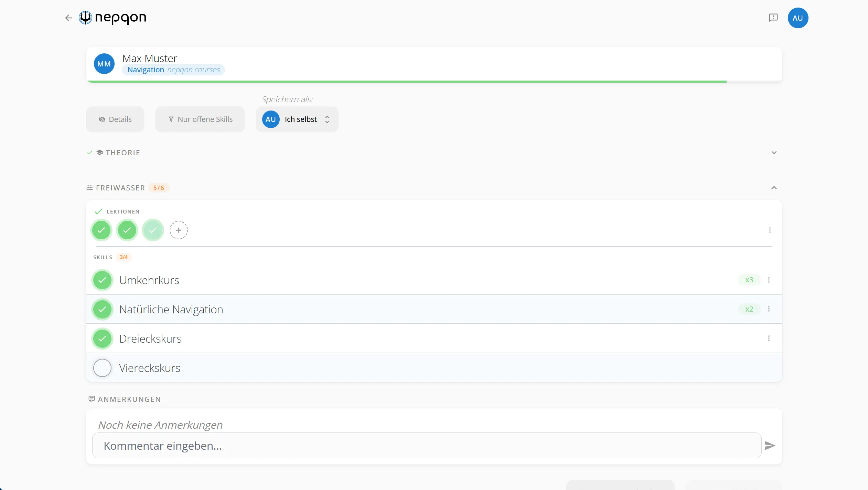The height and width of the screenshot is (490, 868).
Task: Open Natürliche Navigation more options menu
Action: click(769, 309)
